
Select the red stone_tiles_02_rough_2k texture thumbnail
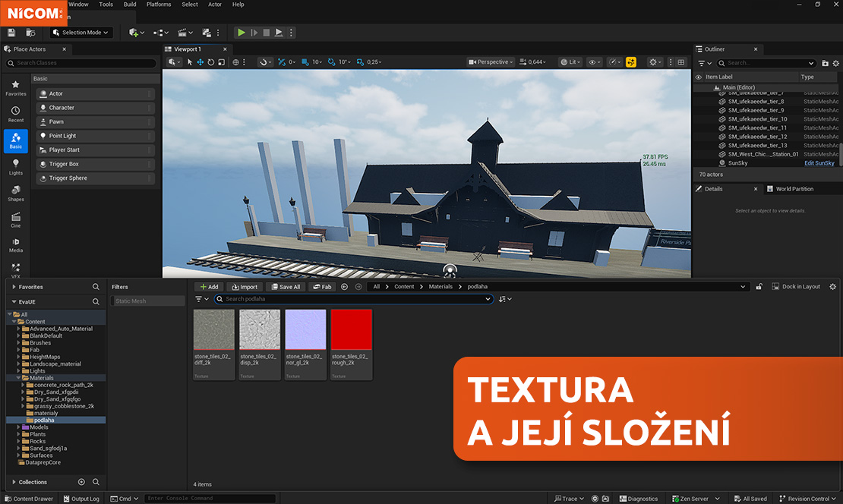[351, 329]
